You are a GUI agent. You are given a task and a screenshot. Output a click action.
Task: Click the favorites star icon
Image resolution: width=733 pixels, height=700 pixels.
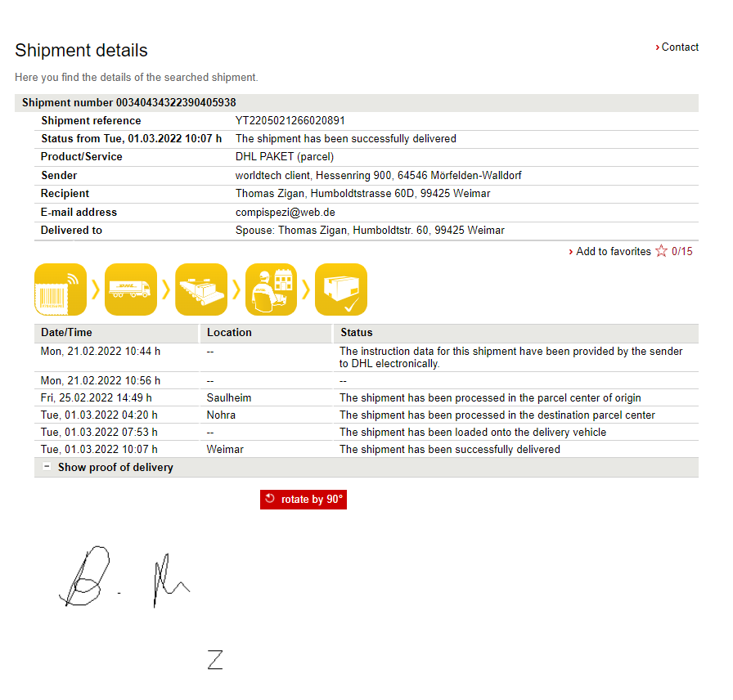point(661,251)
